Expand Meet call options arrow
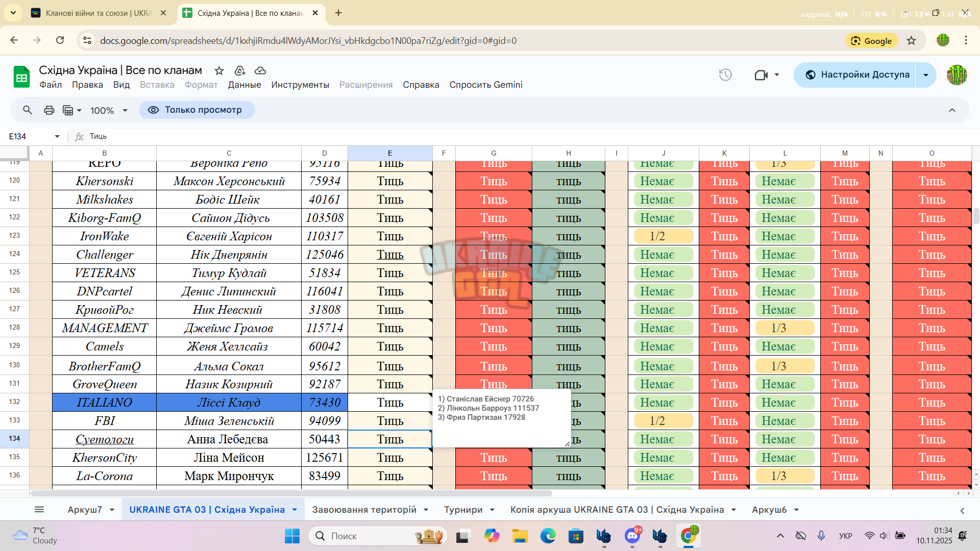980x551 pixels. pyautogui.click(x=777, y=75)
